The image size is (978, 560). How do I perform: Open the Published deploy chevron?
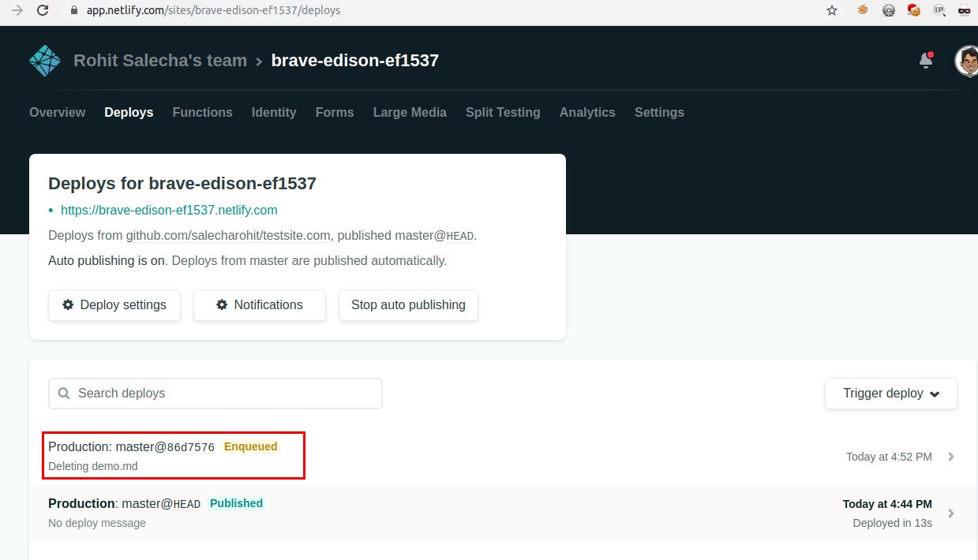click(x=951, y=513)
